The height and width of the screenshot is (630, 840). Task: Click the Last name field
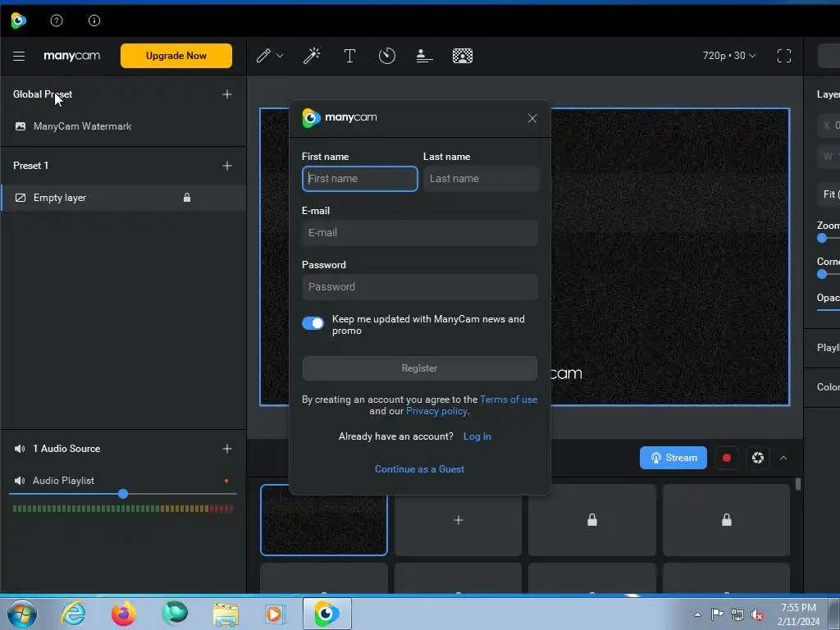click(x=481, y=179)
